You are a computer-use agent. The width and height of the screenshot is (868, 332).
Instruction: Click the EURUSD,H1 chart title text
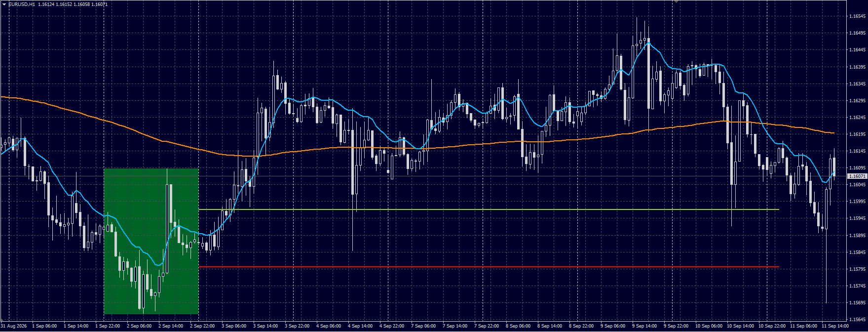point(22,4)
